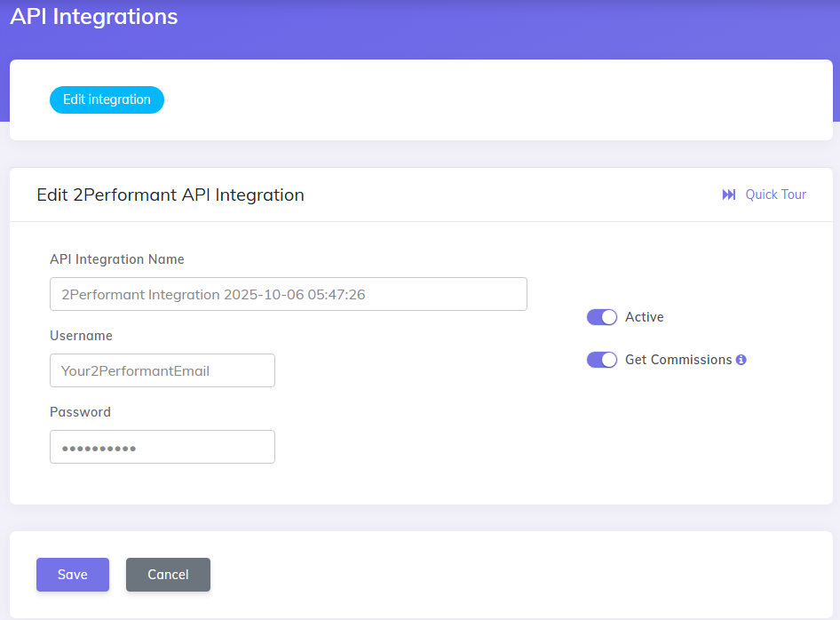Click the Your2PerformantEmail placeholder field
The image size is (840, 620).
162,370
